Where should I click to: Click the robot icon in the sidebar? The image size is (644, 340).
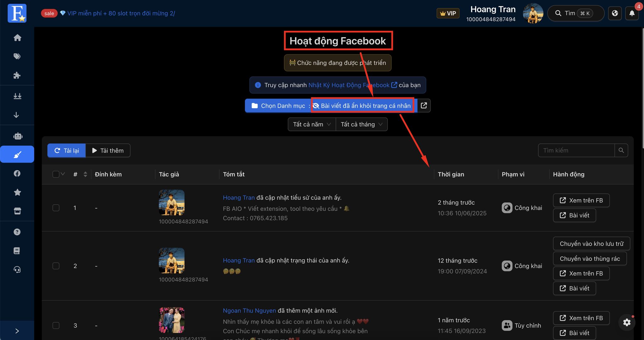pos(18,136)
